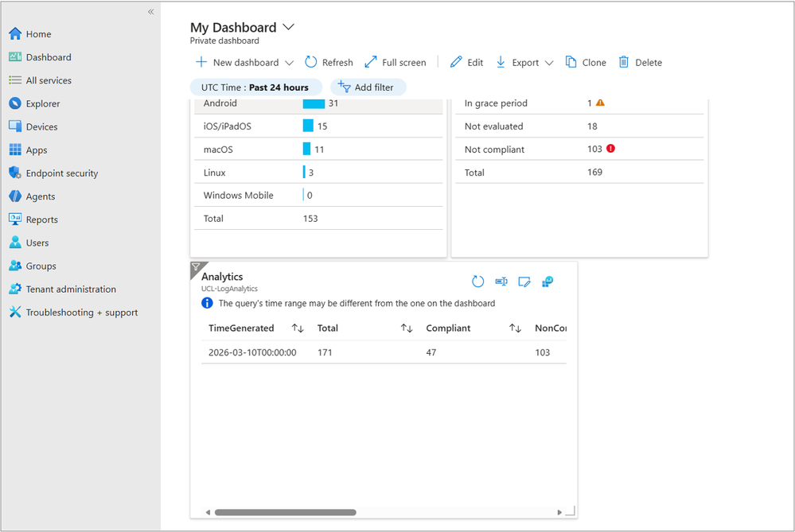Sort table by TimeGenerated column
The height and width of the screenshot is (532, 795).
pyautogui.click(x=298, y=328)
